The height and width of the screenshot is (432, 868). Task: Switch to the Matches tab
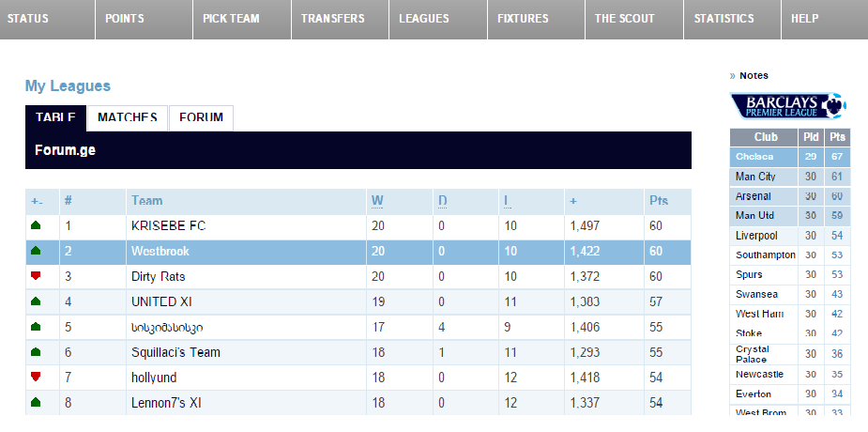128,117
